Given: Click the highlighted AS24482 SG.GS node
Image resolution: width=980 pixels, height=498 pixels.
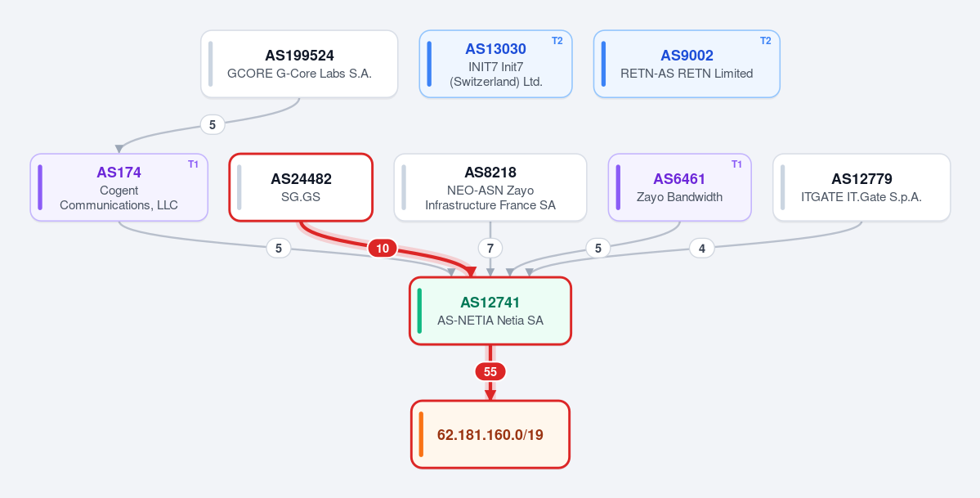Looking at the screenshot, I should (x=302, y=188).
